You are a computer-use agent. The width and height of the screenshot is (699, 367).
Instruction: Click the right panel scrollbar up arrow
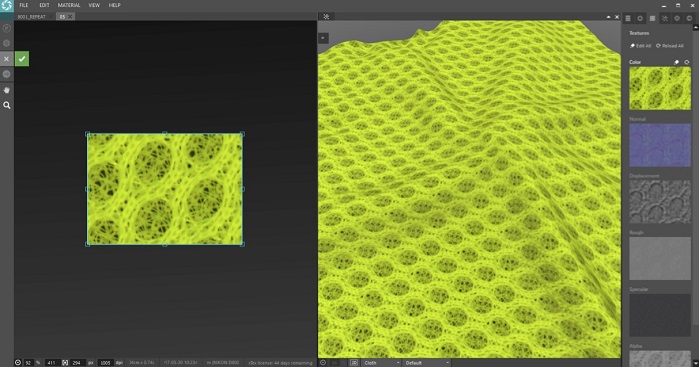pos(696,28)
